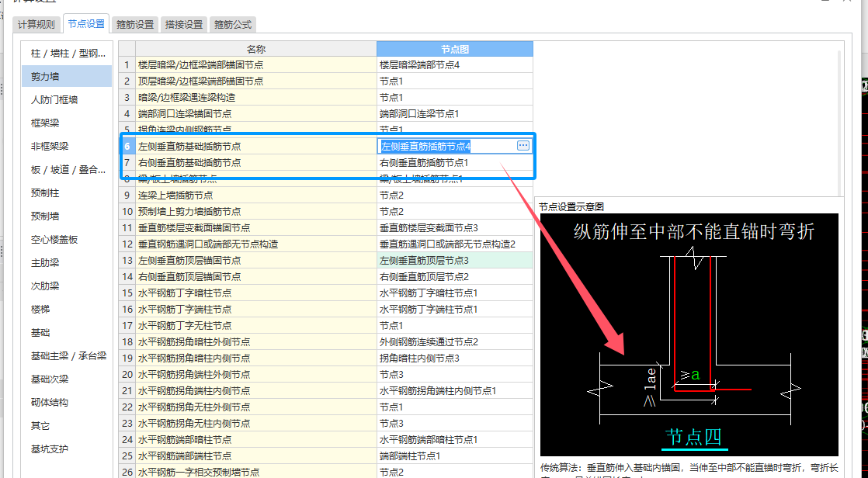Click cell 右侧垂直筋插筋节点1
The image size is (868, 478).
click(454, 163)
